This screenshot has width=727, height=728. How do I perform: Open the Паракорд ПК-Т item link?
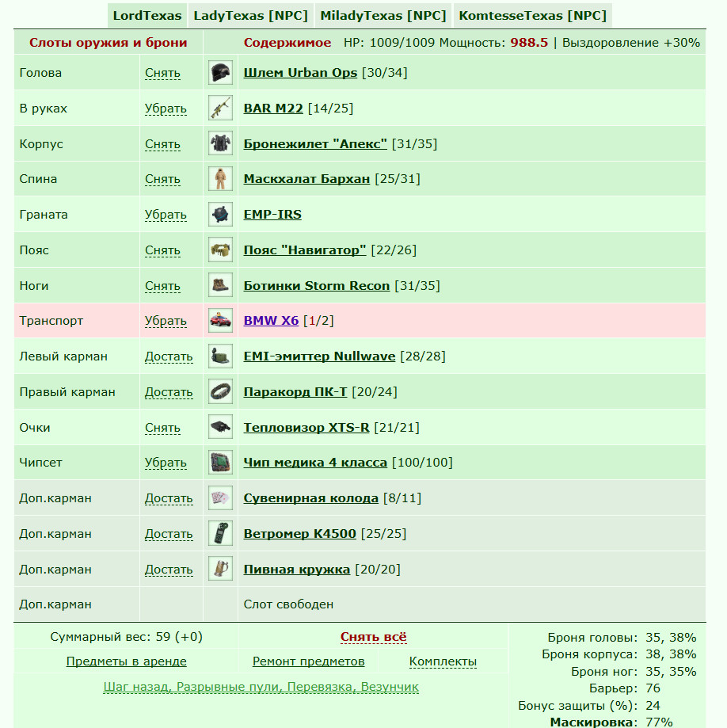point(295,392)
